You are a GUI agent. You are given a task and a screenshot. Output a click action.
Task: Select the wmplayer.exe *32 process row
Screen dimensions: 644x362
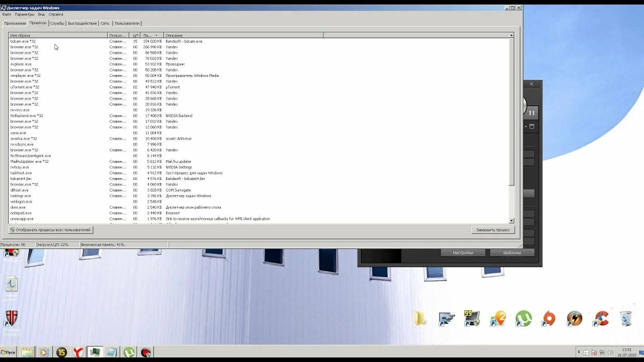[x=259, y=76]
